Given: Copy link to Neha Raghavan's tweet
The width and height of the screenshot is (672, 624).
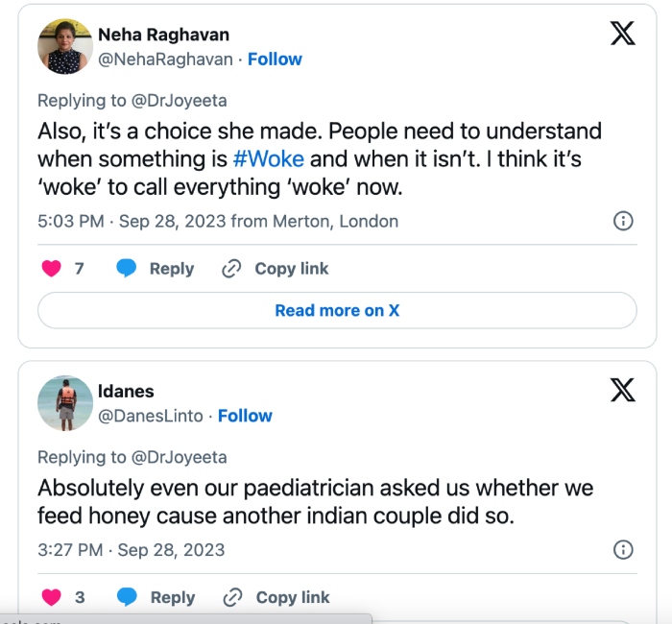Looking at the screenshot, I should tap(276, 269).
